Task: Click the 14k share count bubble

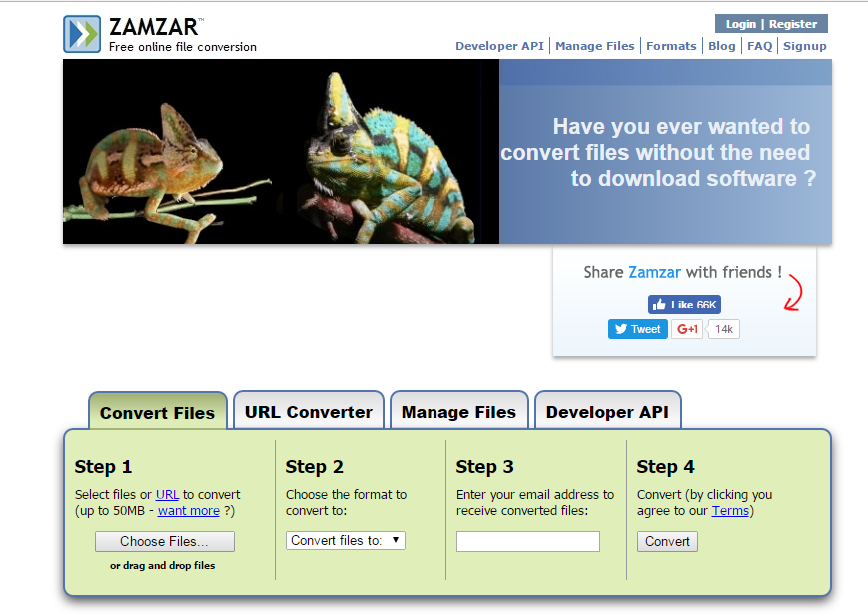Action: point(723,329)
